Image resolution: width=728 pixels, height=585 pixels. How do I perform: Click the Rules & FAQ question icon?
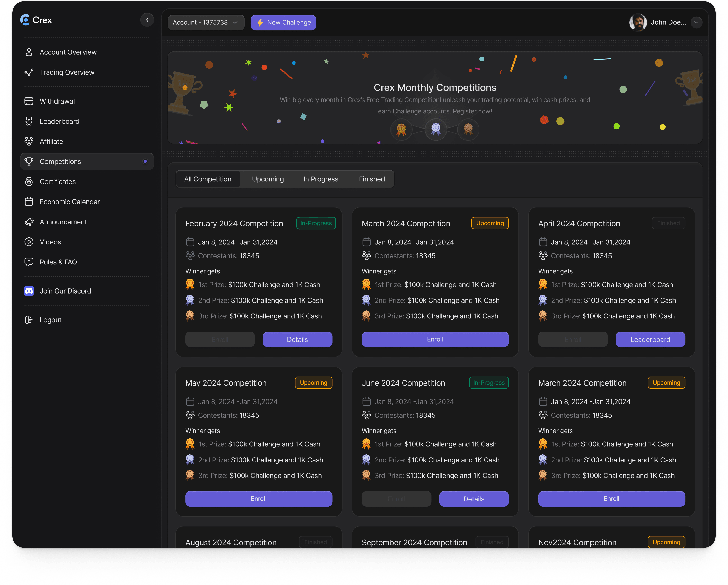29,262
